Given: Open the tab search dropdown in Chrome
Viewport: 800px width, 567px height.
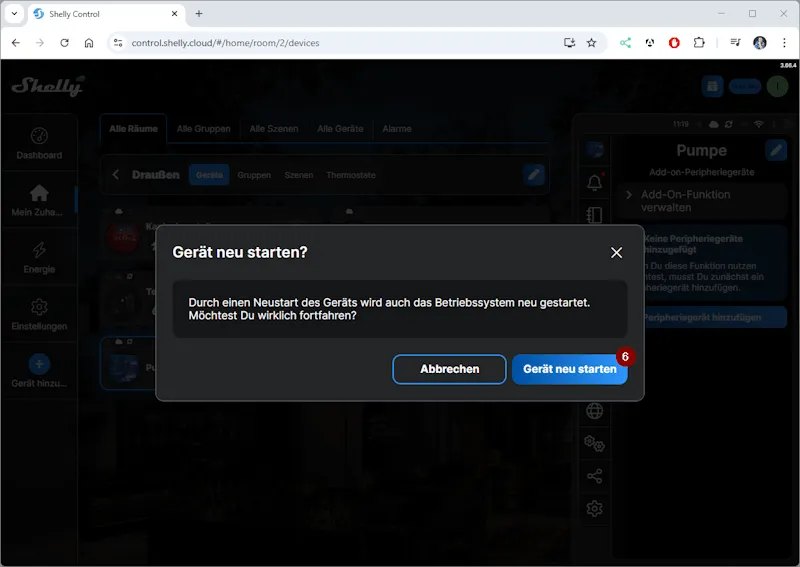Looking at the screenshot, I should tap(14, 14).
